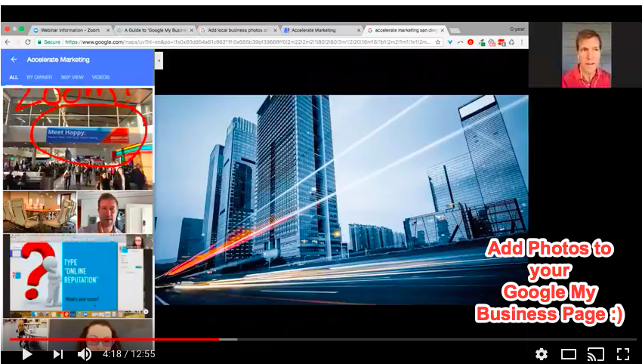Click the red video progress bar
The image size is (642, 364).
(x=113, y=340)
